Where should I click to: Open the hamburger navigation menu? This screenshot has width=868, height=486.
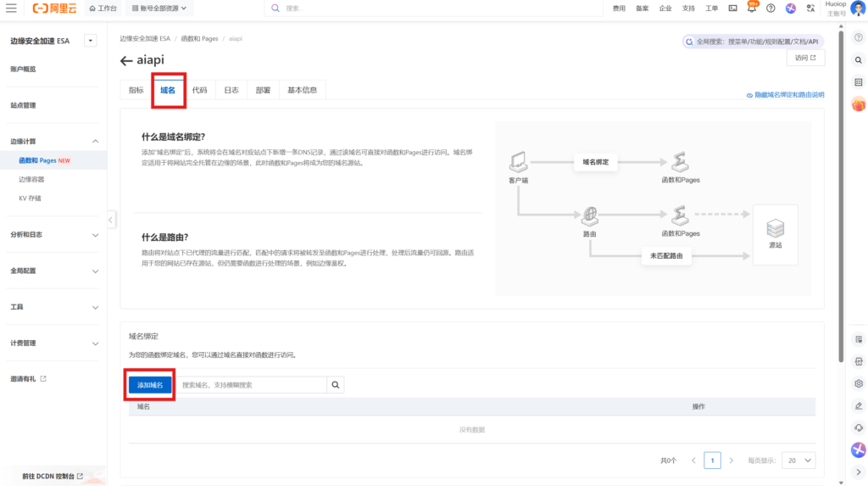click(x=12, y=8)
